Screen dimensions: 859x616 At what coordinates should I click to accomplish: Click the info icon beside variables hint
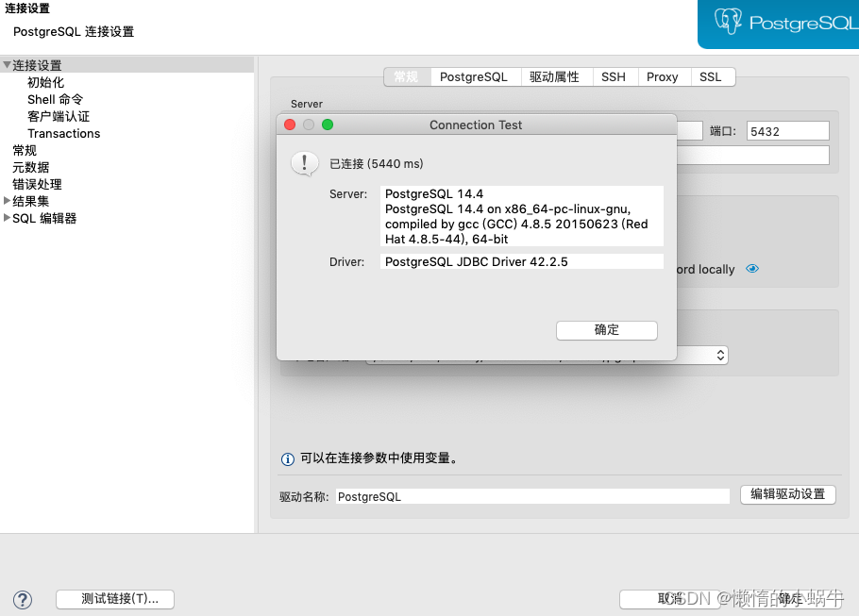tap(288, 458)
